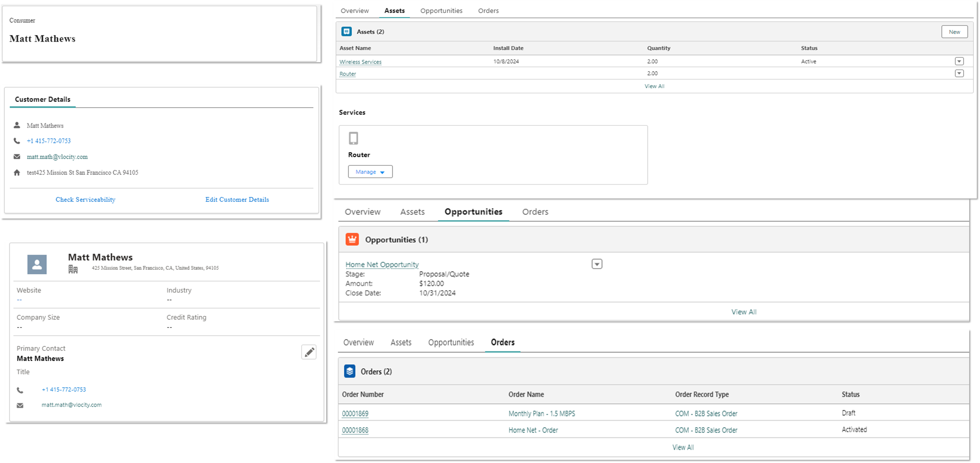Click the blue Orders stack icon
The width and height of the screenshot is (980, 463).
coord(349,371)
